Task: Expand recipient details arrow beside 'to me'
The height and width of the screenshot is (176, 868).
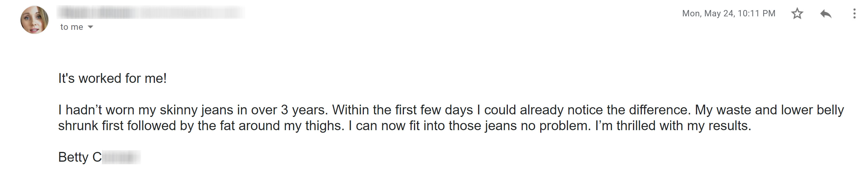Action: (x=90, y=27)
